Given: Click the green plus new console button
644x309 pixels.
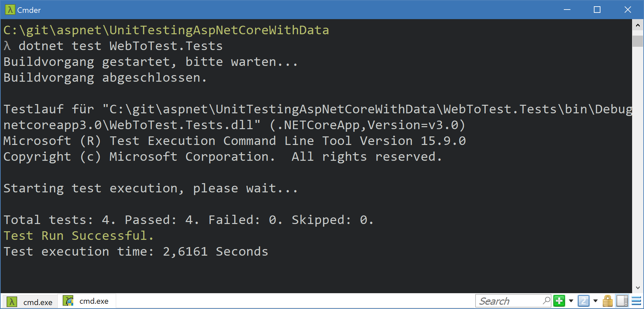Looking at the screenshot, I should click(x=559, y=301).
